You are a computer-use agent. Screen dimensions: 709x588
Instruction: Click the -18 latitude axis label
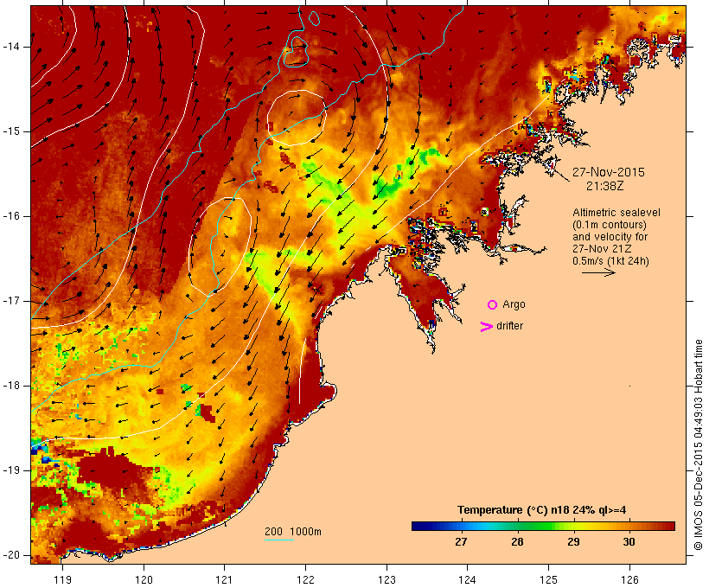pos(11,386)
